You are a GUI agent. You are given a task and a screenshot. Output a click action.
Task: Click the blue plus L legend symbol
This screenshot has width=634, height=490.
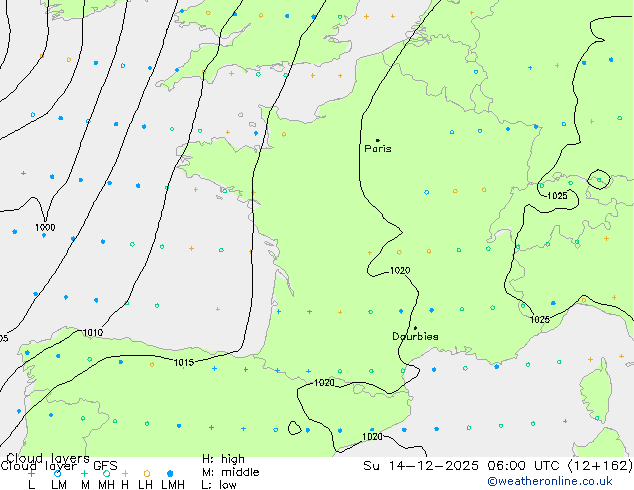point(31,473)
